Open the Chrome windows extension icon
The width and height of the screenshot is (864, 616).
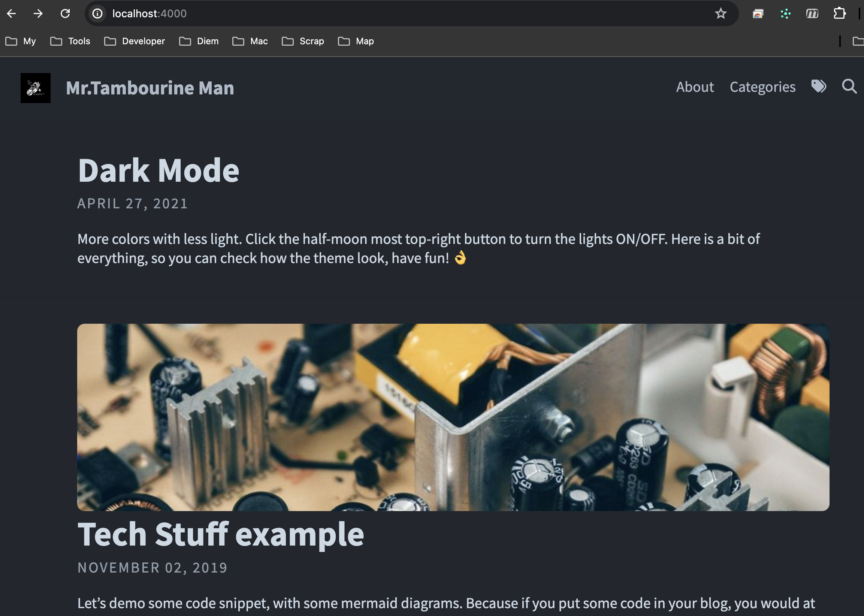[758, 13]
